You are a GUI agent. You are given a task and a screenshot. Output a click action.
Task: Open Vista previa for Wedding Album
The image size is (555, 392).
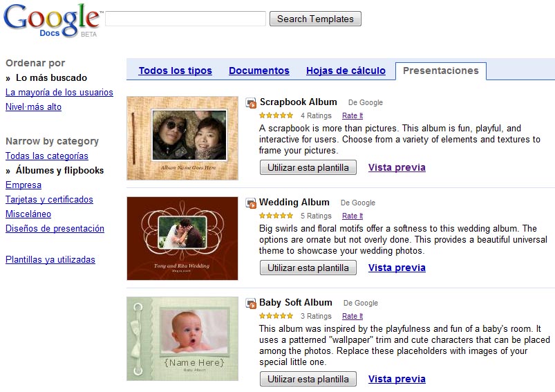(397, 268)
